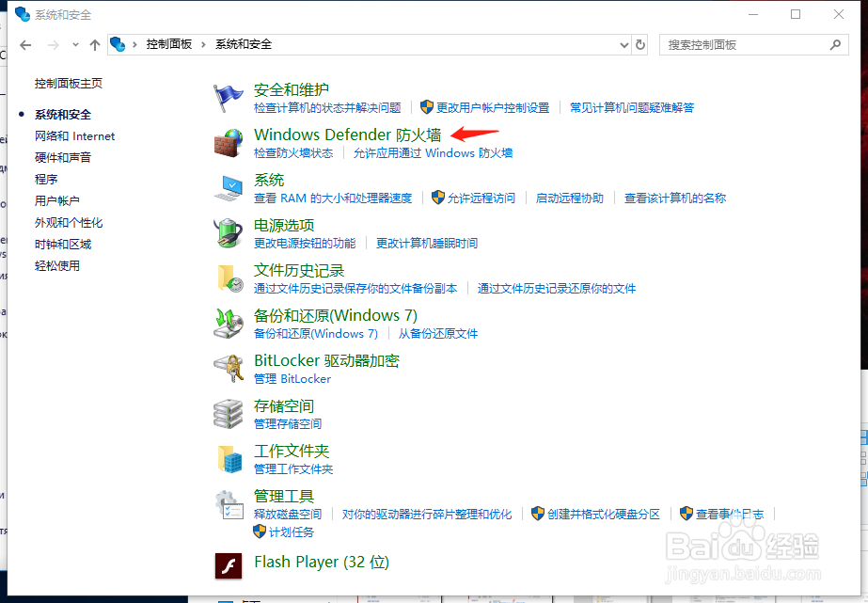Image resolution: width=868 pixels, height=603 pixels.
Task: Select 时钟和区域 in the sidebar
Action: (x=63, y=245)
